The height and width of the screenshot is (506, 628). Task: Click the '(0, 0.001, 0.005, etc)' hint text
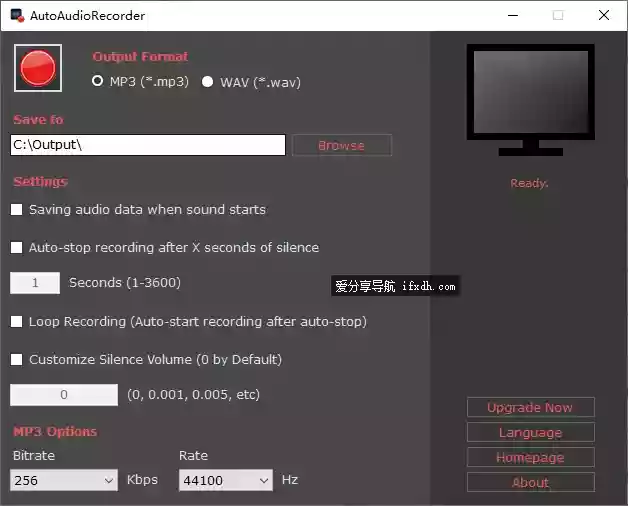[193, 395]
